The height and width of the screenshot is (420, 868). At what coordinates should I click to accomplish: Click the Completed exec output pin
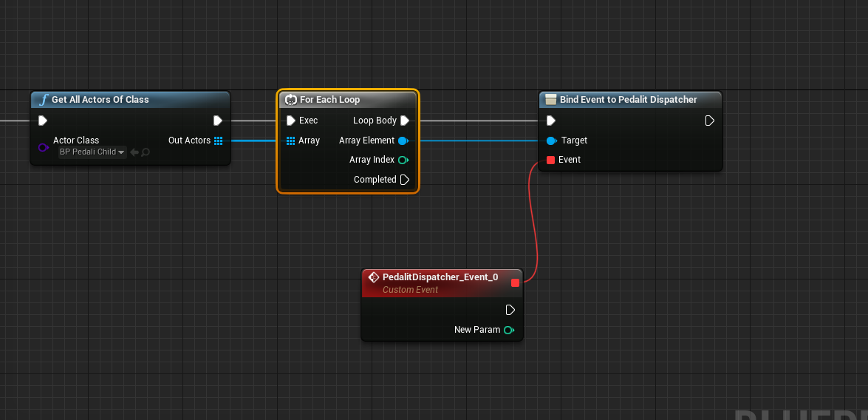coord(405,180)
